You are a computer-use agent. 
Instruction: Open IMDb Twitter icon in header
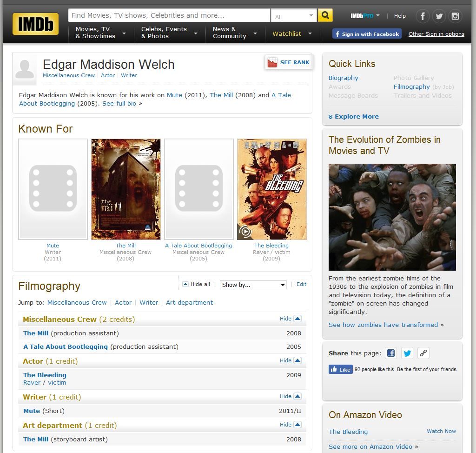439,16
